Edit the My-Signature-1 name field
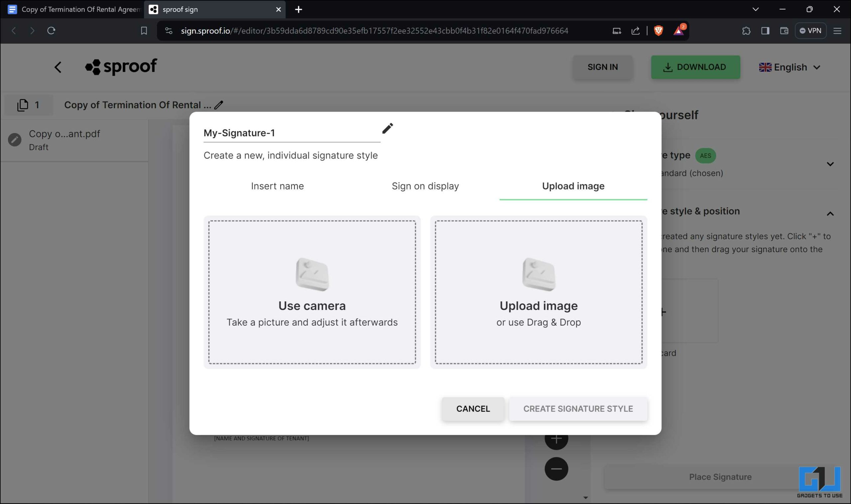Viewport: 851px width, 504px height. (x=292, y=133)
